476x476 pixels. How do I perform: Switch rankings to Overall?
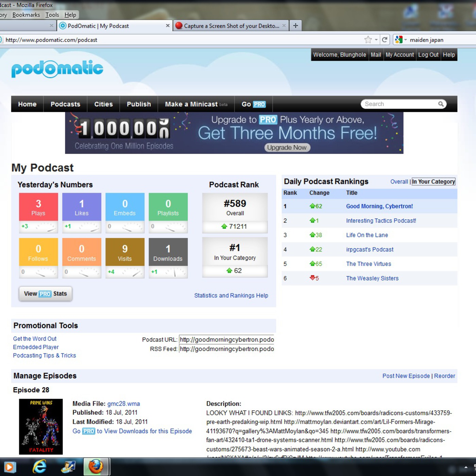pyautogui.click(x=399, y=182)
